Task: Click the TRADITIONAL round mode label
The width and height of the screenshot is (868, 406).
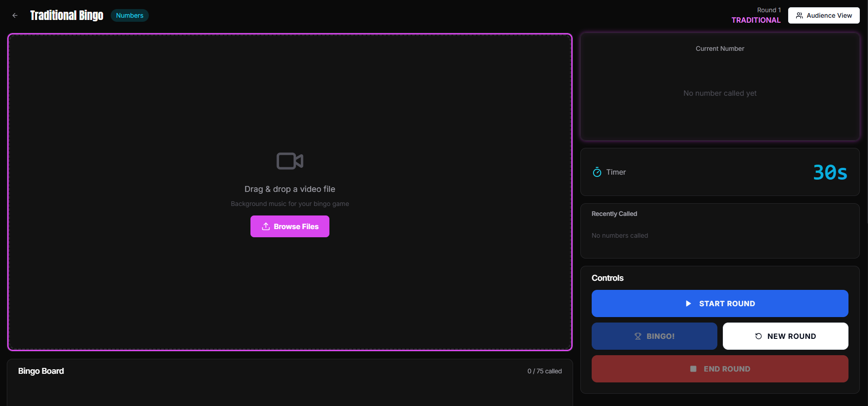Action: coord(756,20)
